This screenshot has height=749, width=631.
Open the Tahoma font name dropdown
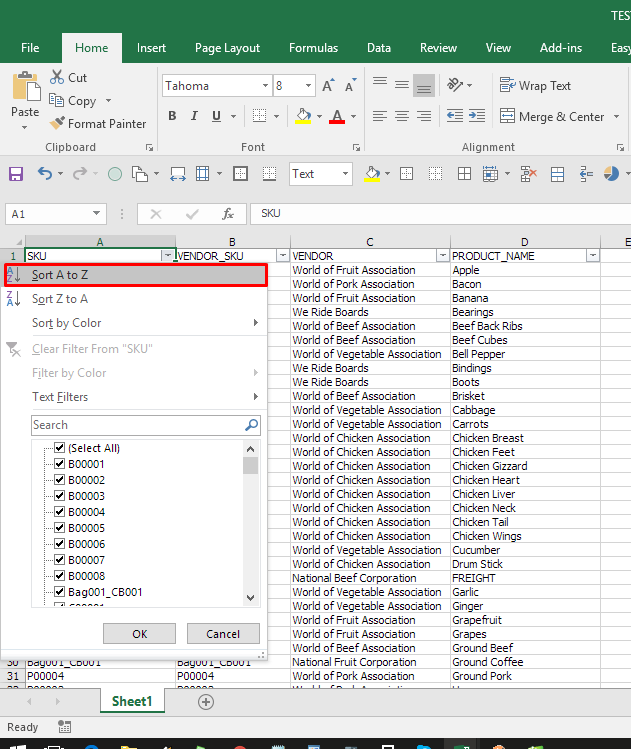pos(263,86)
